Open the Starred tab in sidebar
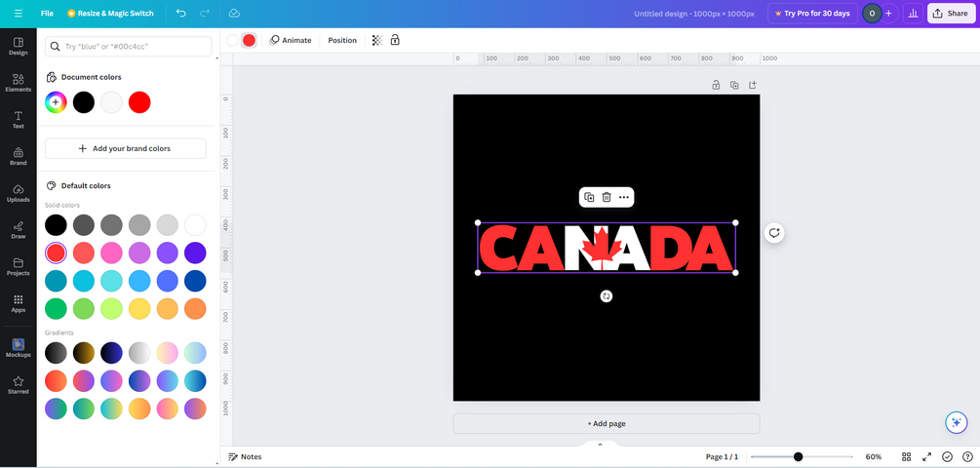 click(x=19, y=385)
